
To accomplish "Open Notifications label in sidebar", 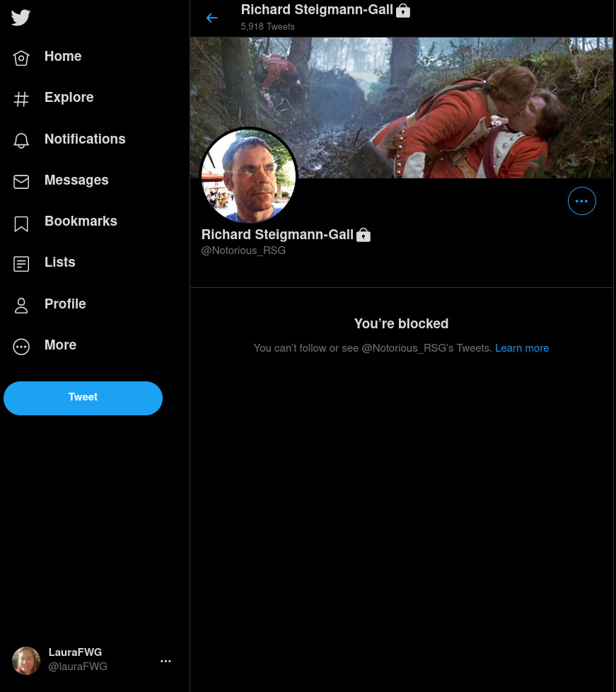I will pyautogui.click(x=85, y=139).
